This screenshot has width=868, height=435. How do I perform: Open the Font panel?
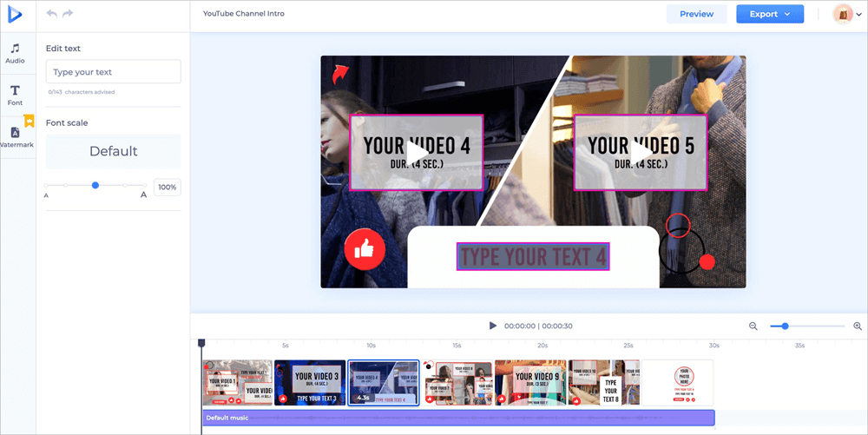(16, 95)
